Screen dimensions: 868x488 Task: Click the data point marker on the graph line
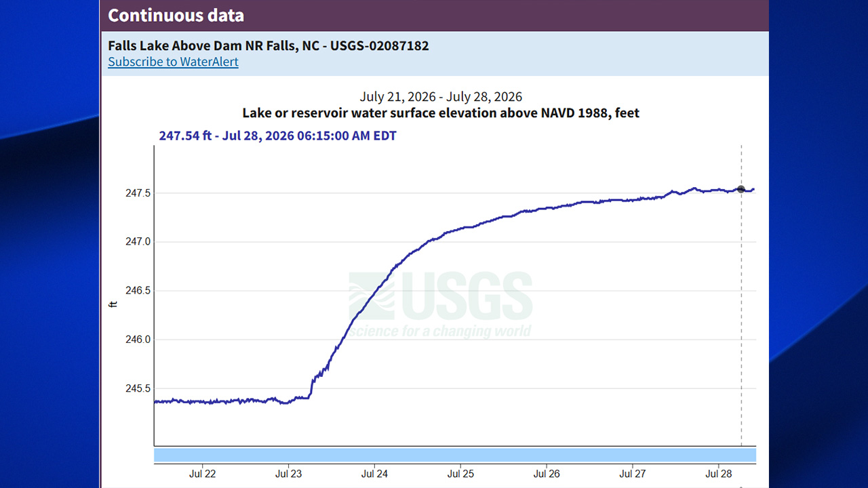[x=741, y=189]
